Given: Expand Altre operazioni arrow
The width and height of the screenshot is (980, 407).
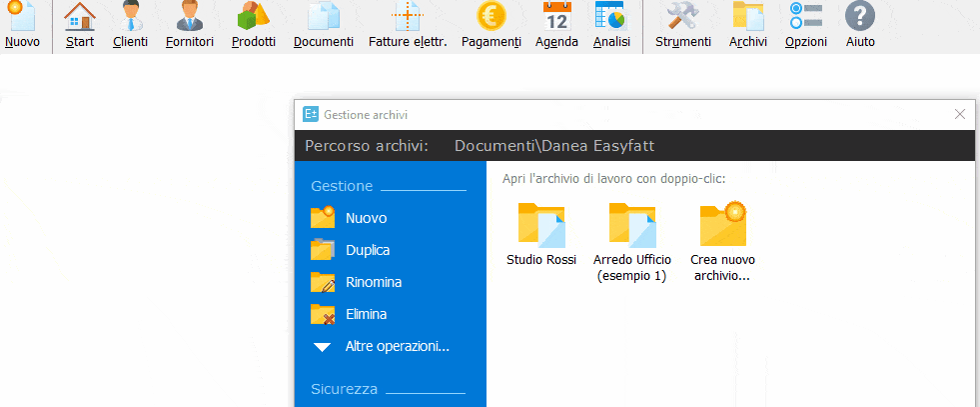Looking at the screenshot, I should [x=322, y=346].
